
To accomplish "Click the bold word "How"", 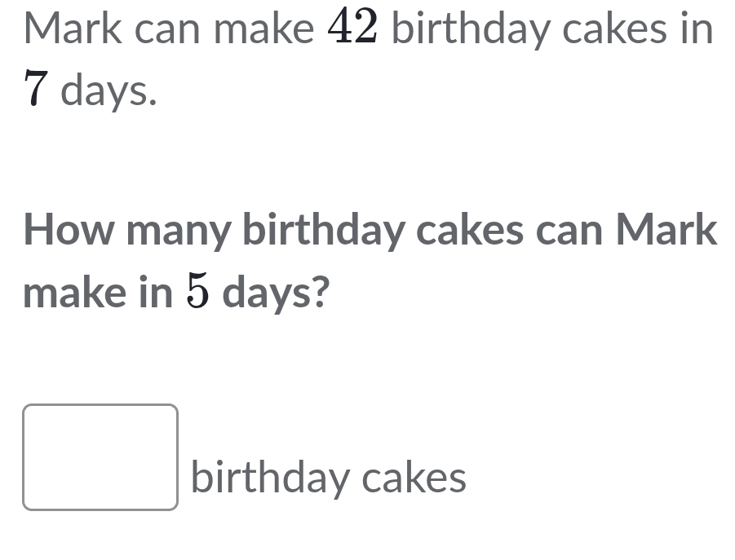I will click(x=60, y=231).
